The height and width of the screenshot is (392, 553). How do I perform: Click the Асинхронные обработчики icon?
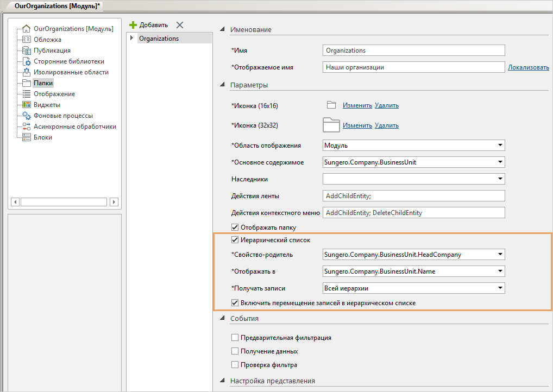(x=27, y=127)
